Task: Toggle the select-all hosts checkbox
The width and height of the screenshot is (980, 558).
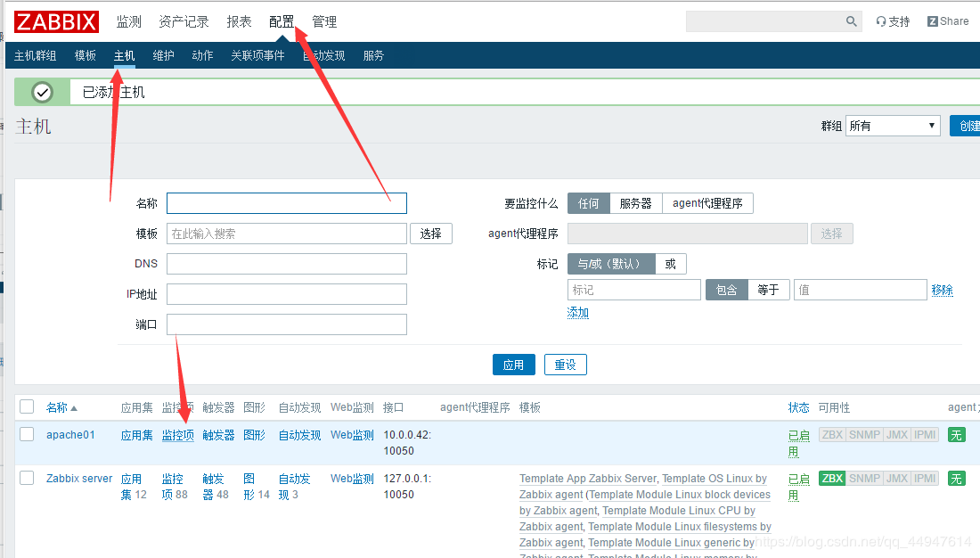Action: [x=27, y=407]
